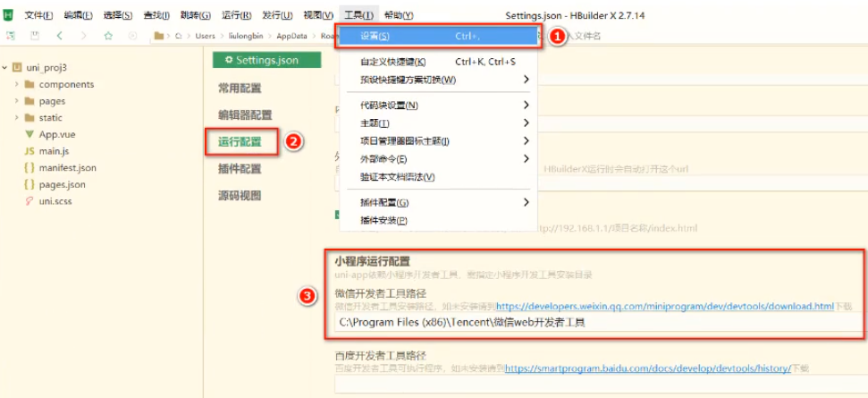Image resolution: width=868 pixels, height=398 pixels.
Task: Choose 验证本文档语法(V) menu entry
Action: [x=438, y=177]
